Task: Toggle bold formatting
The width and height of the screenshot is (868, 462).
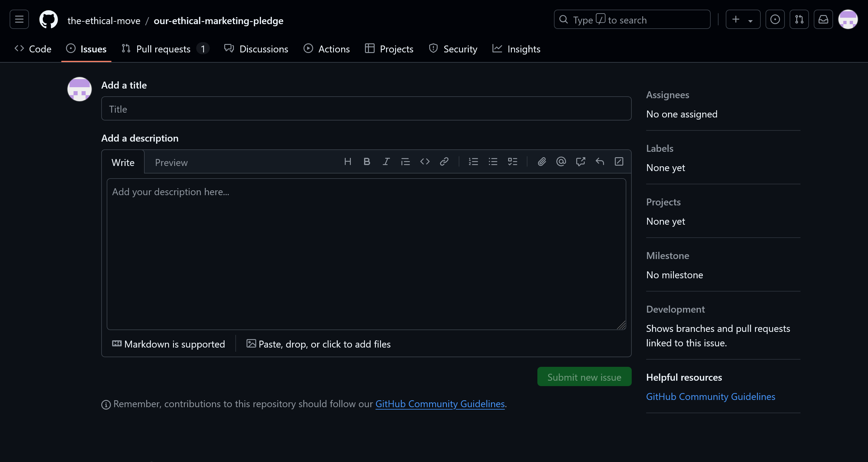Action: point(366,162)
